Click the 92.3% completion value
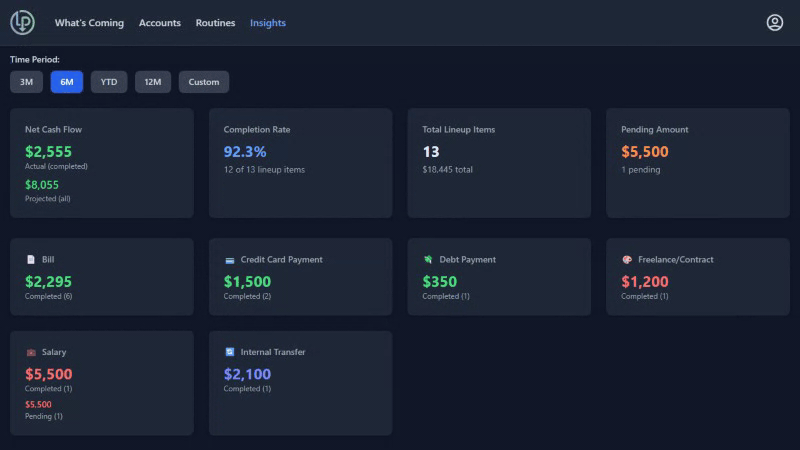800x450 pixels. click(245, 152)
